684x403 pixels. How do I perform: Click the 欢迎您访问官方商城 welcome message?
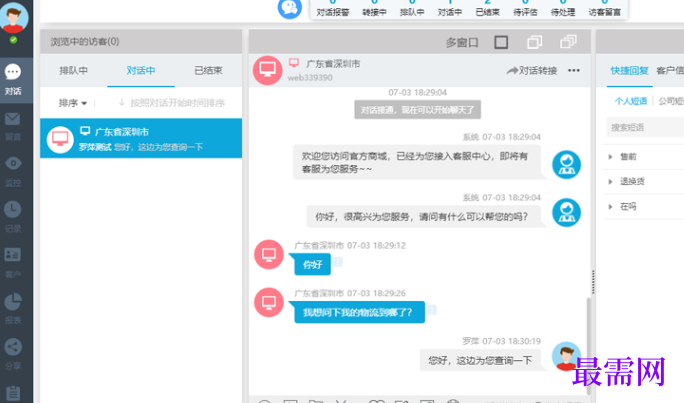coord(417,162)
